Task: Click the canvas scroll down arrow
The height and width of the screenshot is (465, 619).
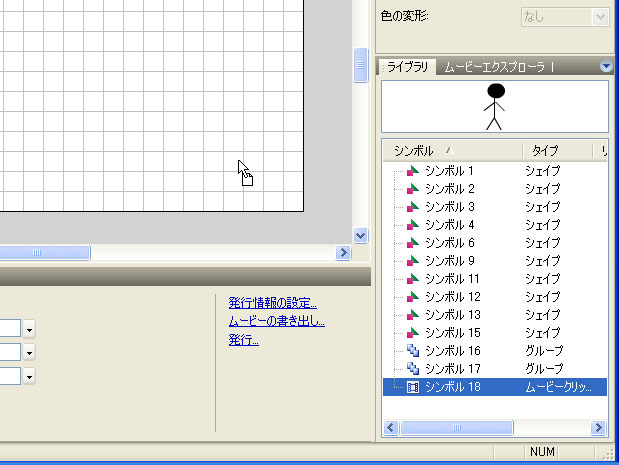Action: (360, 236)
